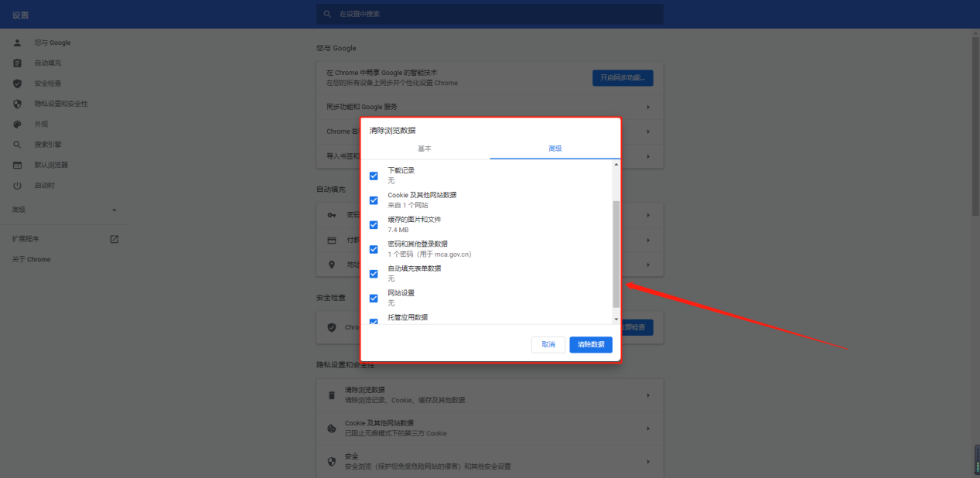The image size is (980, 478).
Task: Focus the 在设置中搜索 search field
Action: coord(490,14)
